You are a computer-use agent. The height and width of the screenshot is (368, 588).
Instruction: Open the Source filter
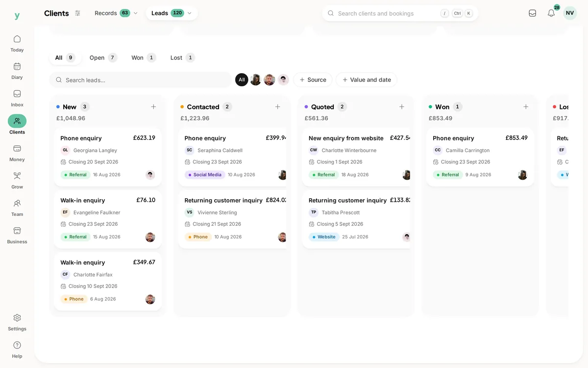pos(313,79)
